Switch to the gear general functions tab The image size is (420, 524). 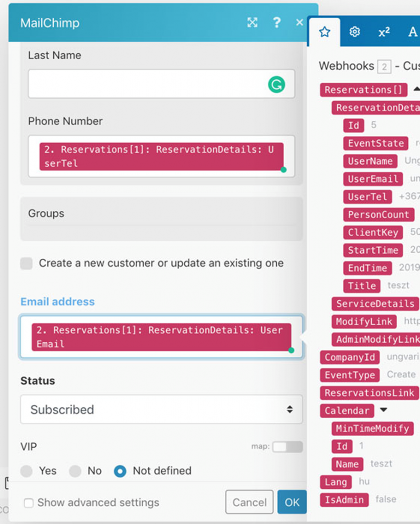355,32
